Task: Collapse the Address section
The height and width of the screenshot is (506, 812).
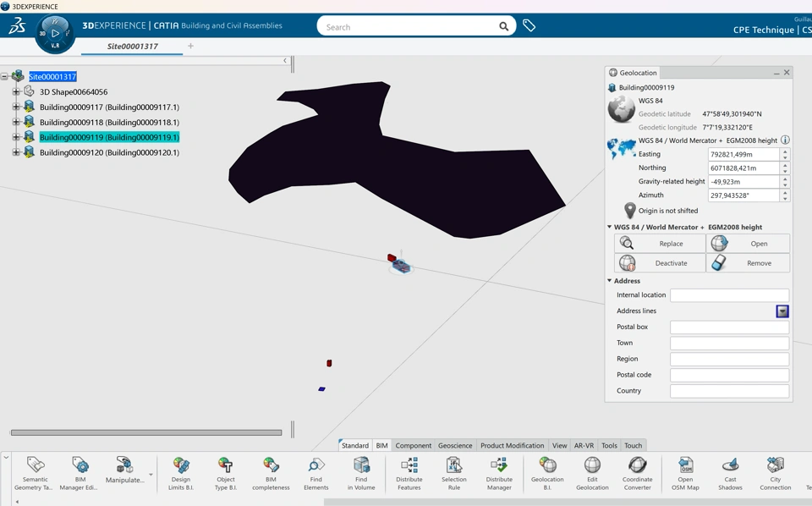Action: click(610, 281)
